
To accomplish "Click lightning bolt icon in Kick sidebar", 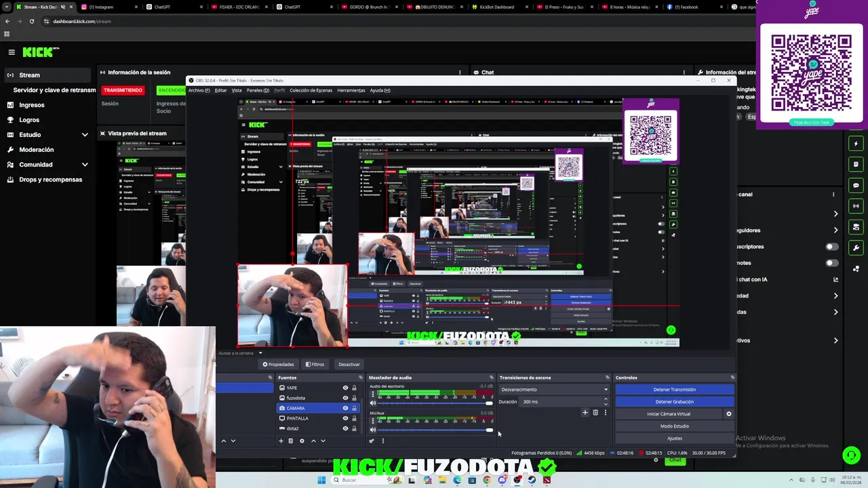I will click(x=856, y=144).
